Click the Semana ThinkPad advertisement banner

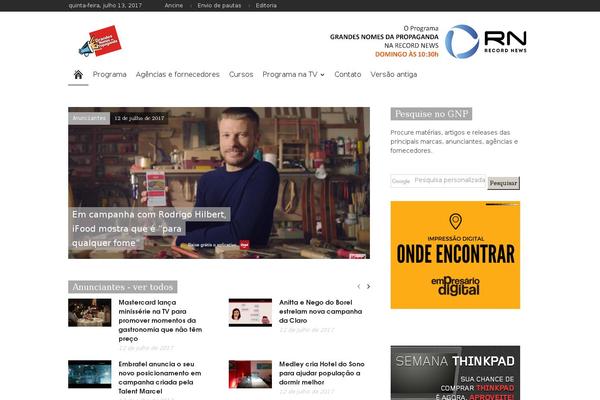[x=455, y=373]
